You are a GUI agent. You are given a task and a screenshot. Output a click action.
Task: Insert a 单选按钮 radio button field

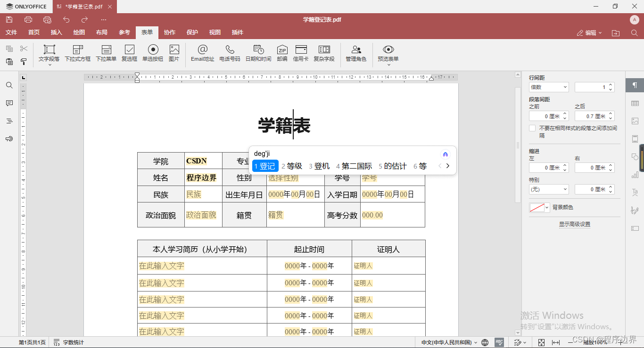click(153, 53)
